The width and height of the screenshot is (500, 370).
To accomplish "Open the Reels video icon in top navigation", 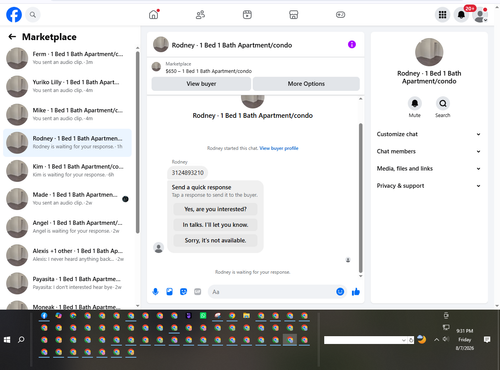I will tap(247, 15).
